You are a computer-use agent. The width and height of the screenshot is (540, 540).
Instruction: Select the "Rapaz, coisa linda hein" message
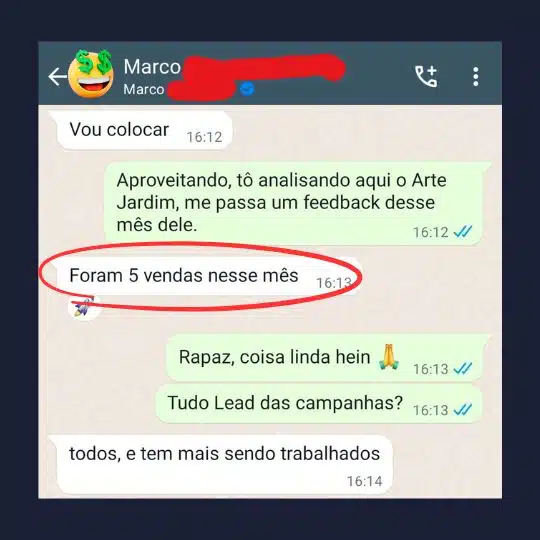[x=324, y=358]
